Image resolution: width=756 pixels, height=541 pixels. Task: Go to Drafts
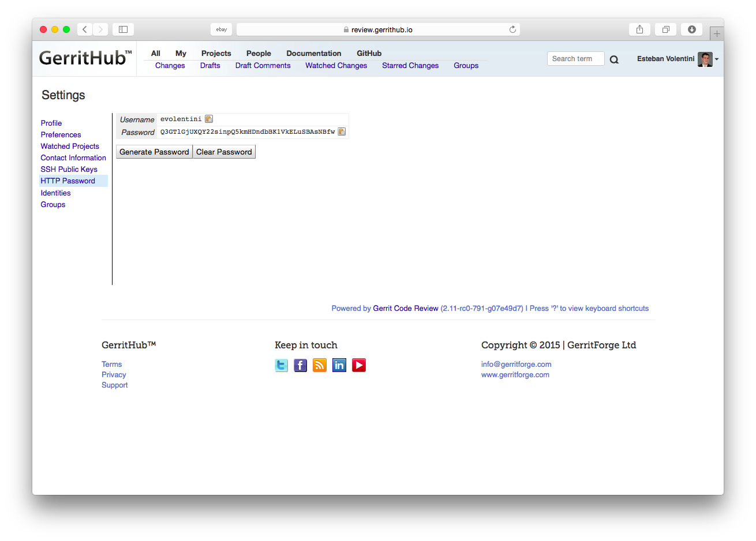click(x=210, y=66)
